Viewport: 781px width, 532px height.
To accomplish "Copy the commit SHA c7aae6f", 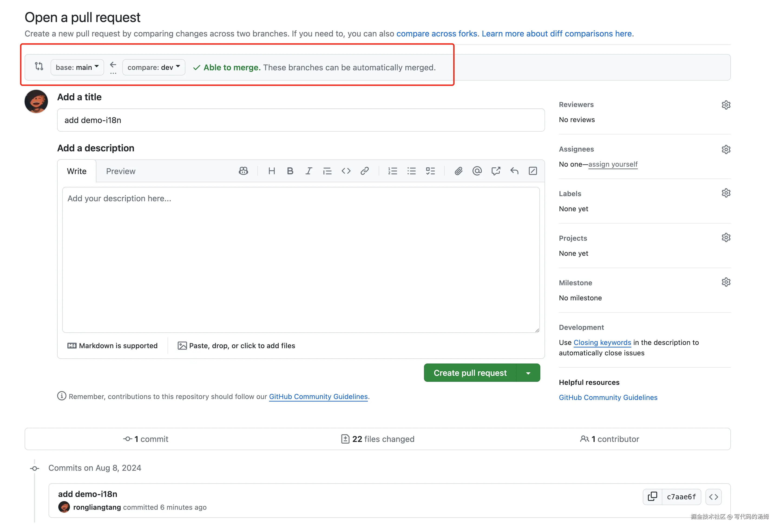I will click(x=652, y=496).
